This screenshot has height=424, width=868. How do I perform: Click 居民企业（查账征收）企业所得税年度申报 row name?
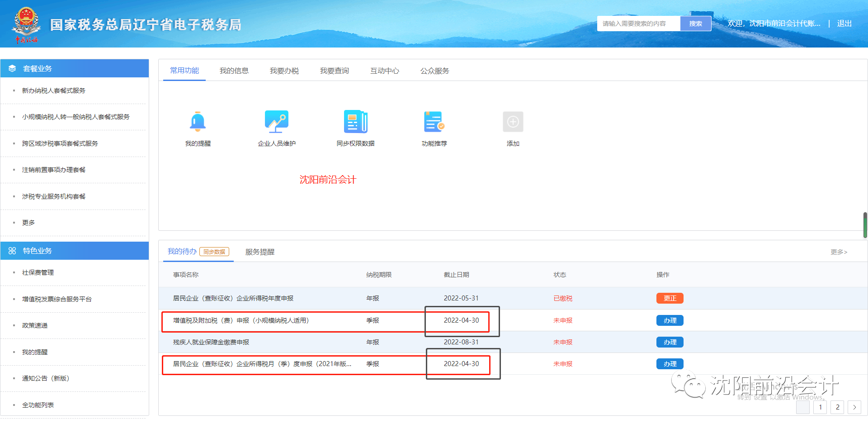[233, 298]
